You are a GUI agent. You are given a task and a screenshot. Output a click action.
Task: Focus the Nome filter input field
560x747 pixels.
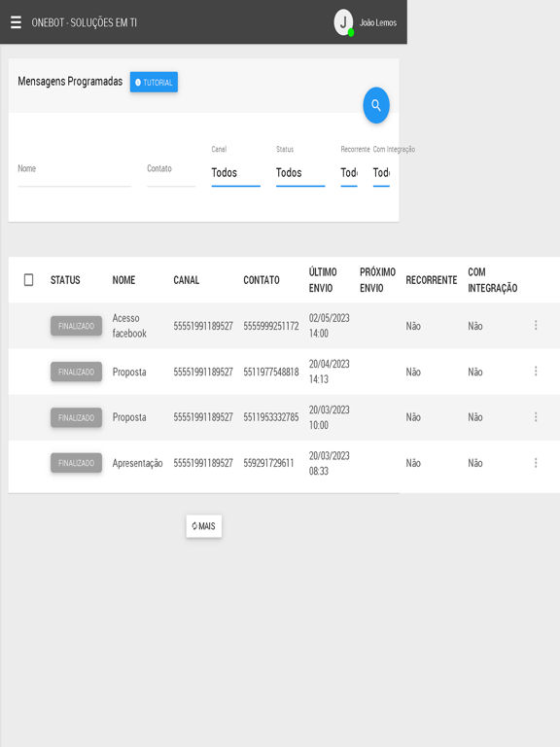pyautogui.click(x=74, y=172)
